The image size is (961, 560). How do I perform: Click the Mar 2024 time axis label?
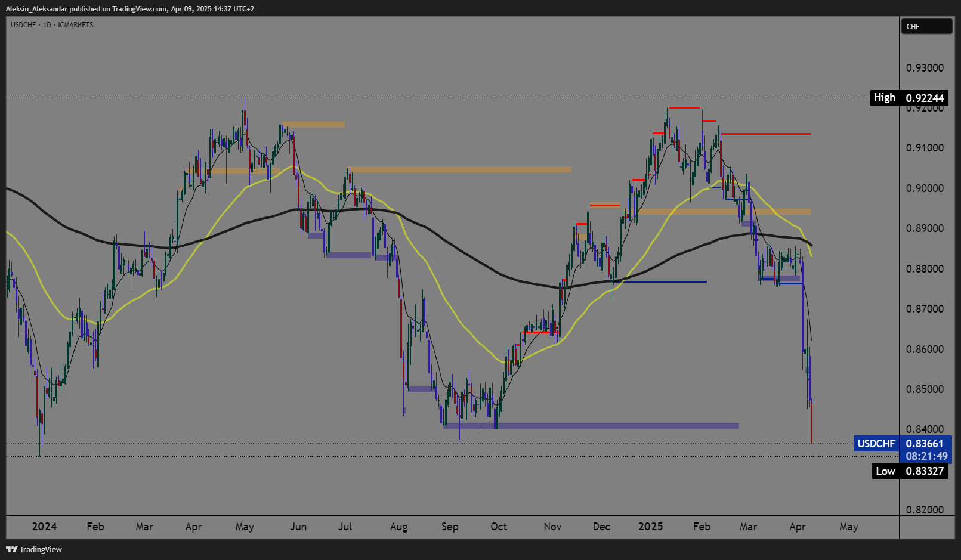pyautogui.click(x=144, y=527)
